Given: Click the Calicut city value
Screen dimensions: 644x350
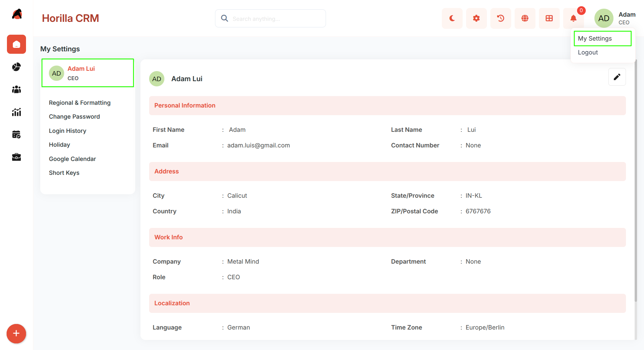Looking at the screenshot, I should pyautogui.click(x=237, y=196).
